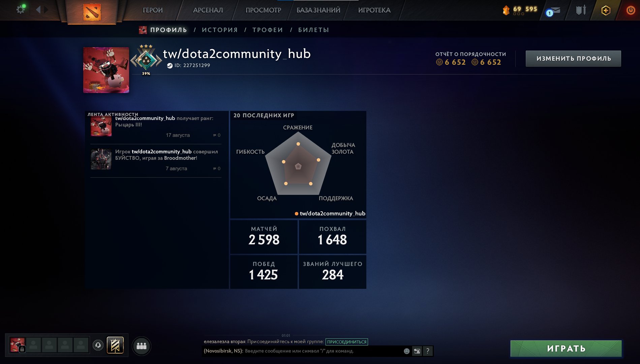Click the green ИГРАТЬ button
Screen dimensions: 640x364
click(566, 348)
